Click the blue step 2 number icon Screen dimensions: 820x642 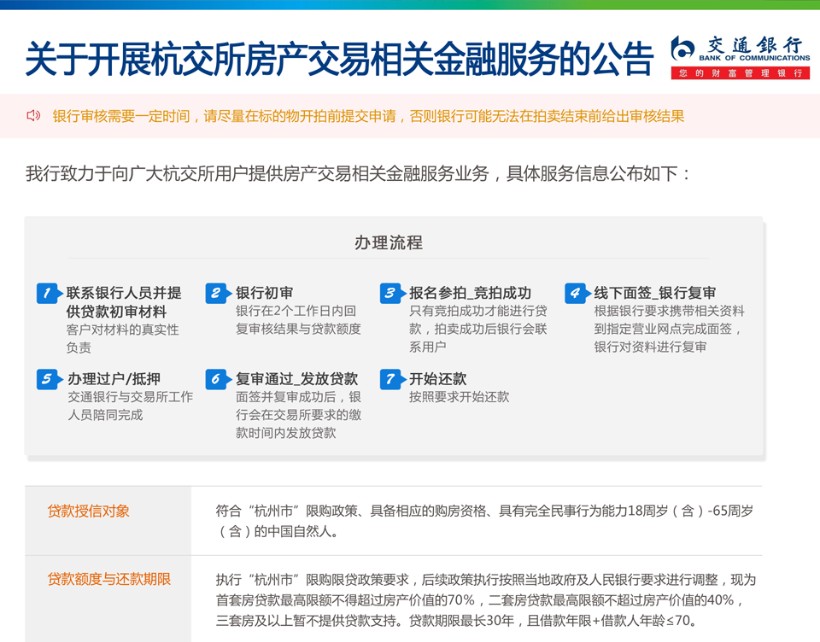coord(217,293)
